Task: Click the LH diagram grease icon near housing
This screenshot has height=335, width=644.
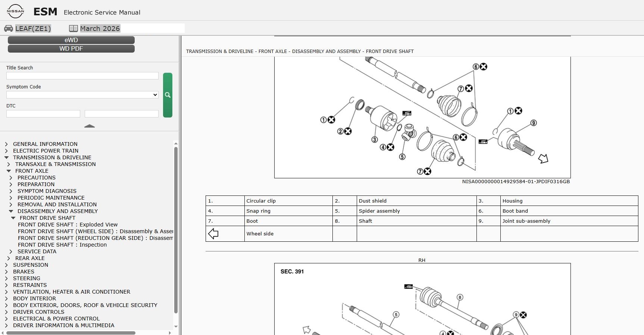Action: [407, 113]
